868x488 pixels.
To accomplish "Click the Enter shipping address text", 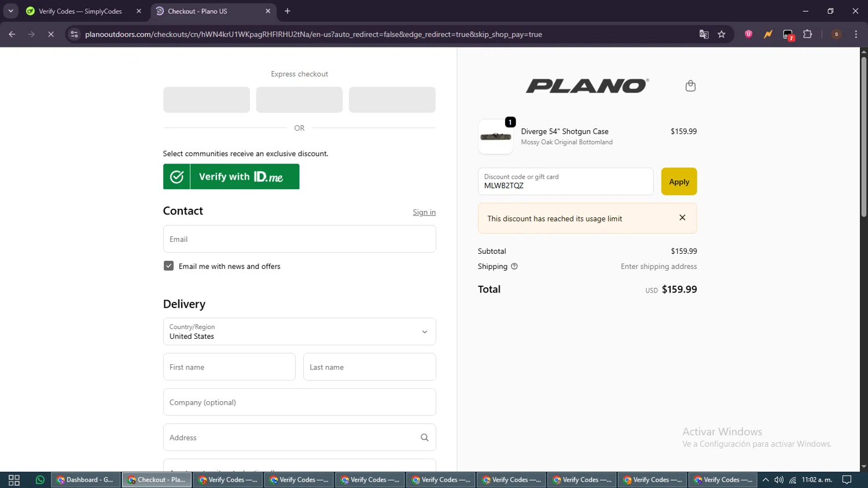I will [x=659, y=267].
